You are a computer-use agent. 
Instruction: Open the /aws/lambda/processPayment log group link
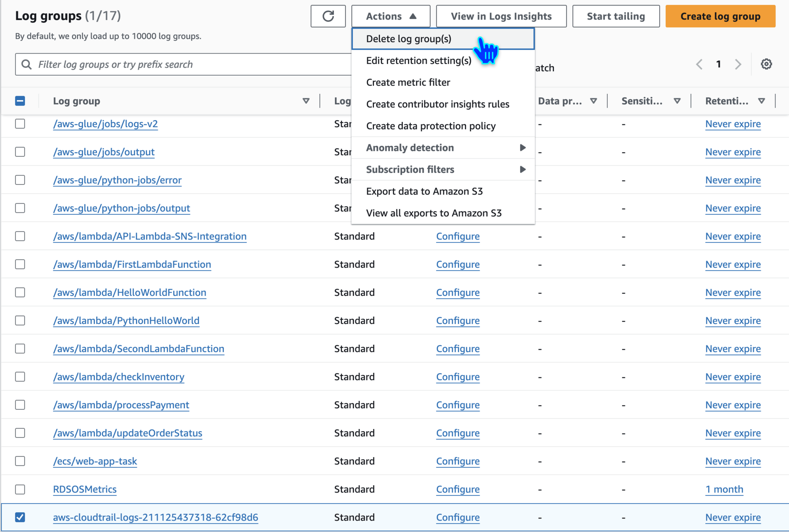click(x=121, y=405)
